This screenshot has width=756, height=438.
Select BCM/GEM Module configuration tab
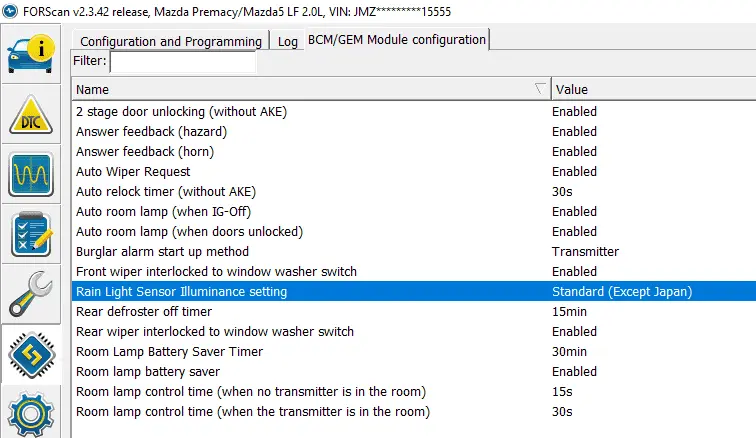396,40
